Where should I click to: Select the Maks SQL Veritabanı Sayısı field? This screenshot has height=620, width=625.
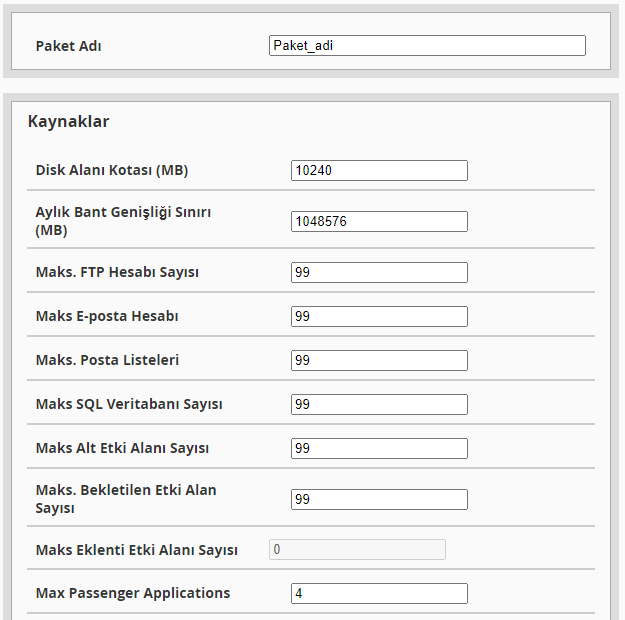click(x=379, y=405)
